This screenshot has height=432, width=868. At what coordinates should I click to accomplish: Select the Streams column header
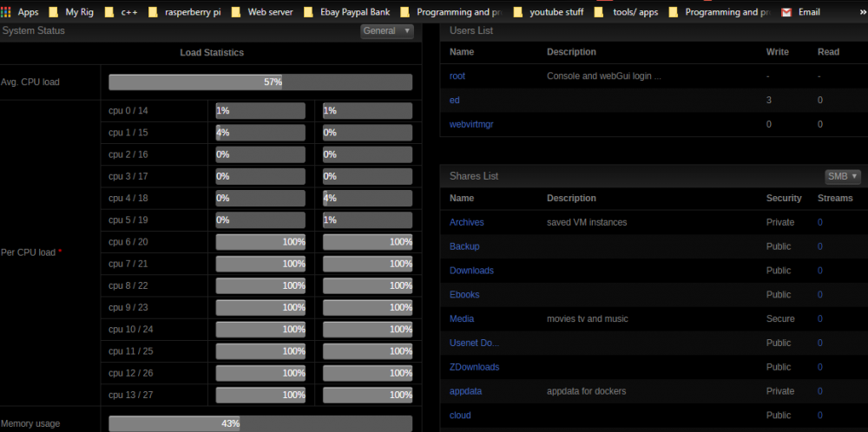(835, 198)
